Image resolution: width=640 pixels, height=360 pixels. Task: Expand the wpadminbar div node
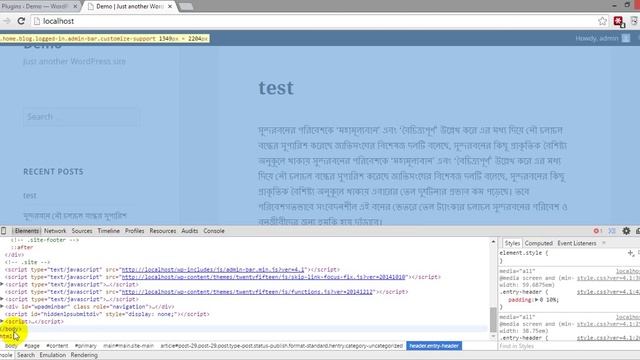2,307
